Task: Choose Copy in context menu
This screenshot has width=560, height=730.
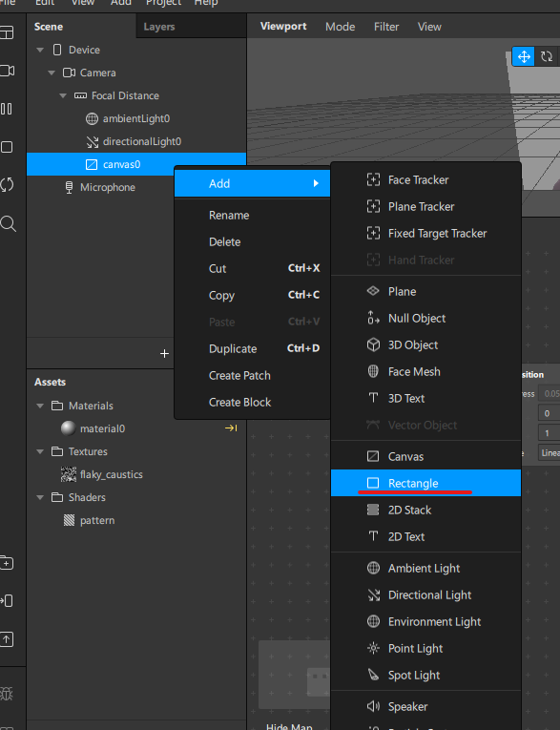Action: 252,295
